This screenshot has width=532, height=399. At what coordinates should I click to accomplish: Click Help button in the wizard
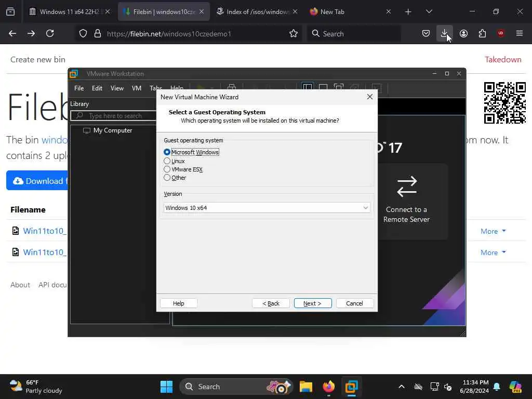tap(179, 303)
